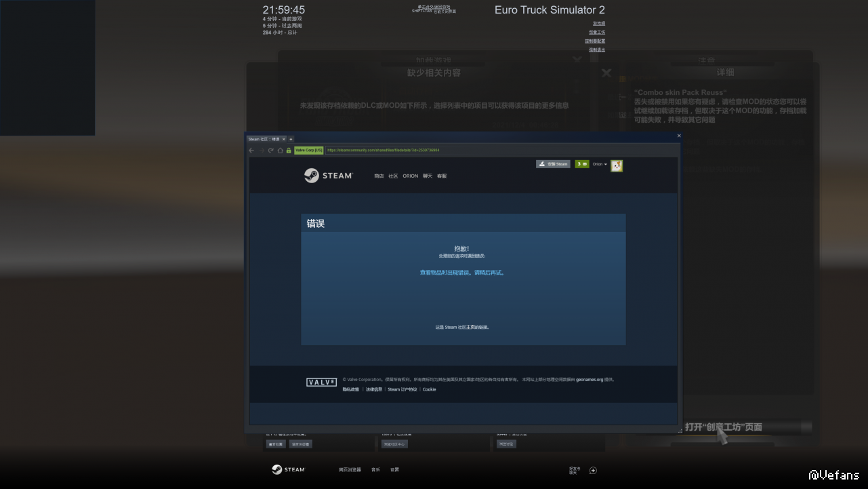Image resolution: width=868 pixels, height=489 pixels.
Task: Click the green padlock security icon
Action: [x=289, y=151]
